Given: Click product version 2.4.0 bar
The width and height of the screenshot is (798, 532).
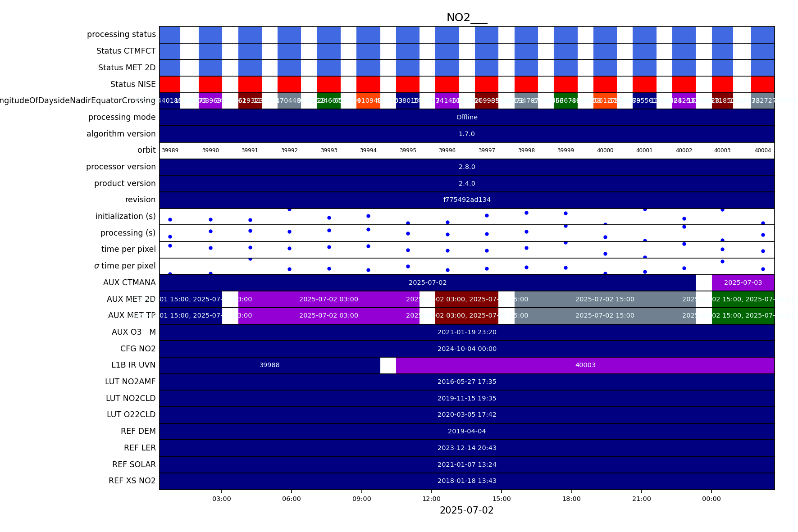Looking at the screenshot, I should 466,184.
